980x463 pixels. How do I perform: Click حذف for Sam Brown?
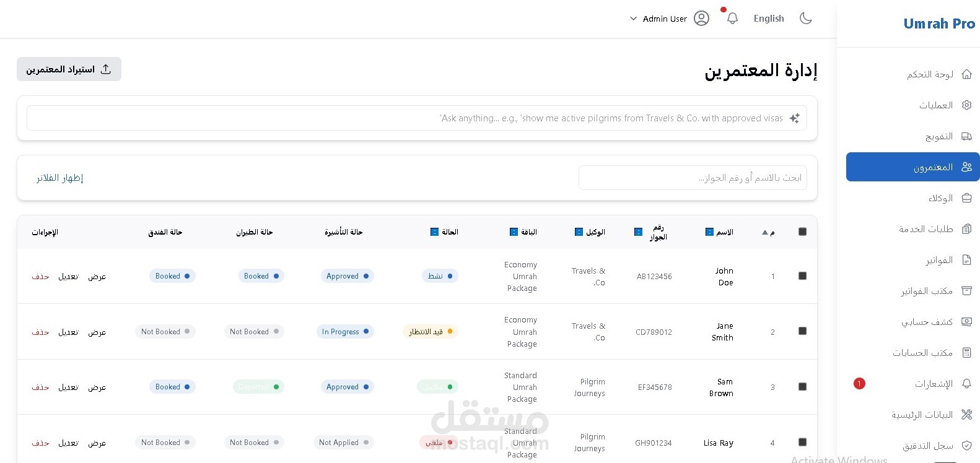[40, 387]
